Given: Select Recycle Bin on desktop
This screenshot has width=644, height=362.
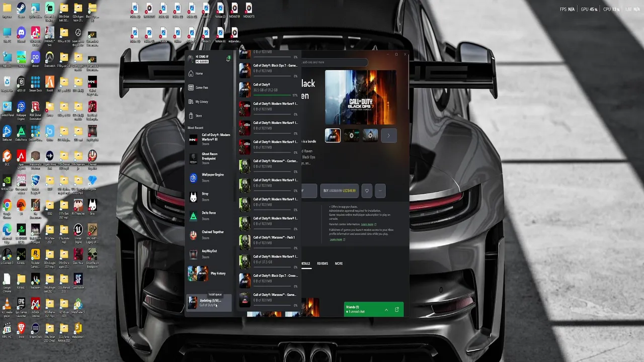Looking at the screenshot, I should click(x=7, y=83).
